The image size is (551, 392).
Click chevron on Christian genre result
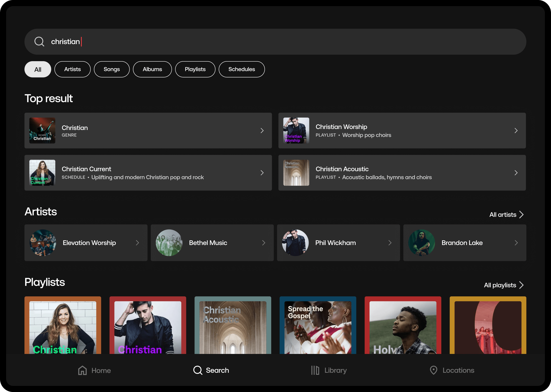[262, 131]
